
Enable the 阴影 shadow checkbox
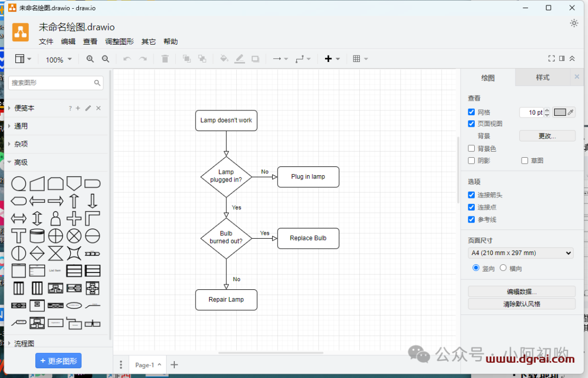(x=471, y=160)
